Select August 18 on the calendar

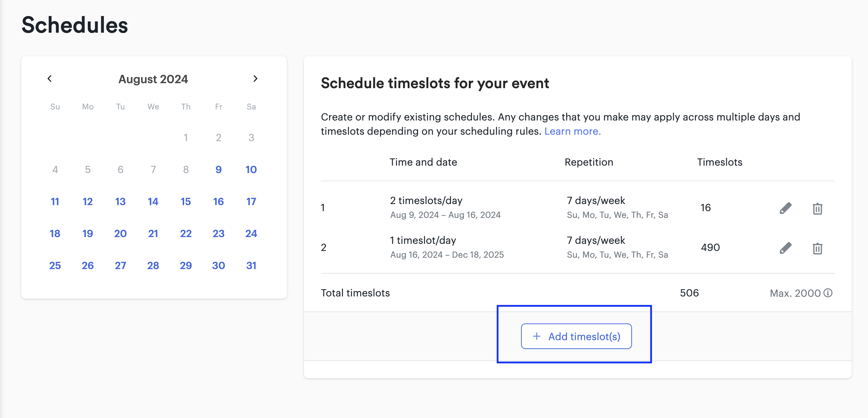[55, 234]
